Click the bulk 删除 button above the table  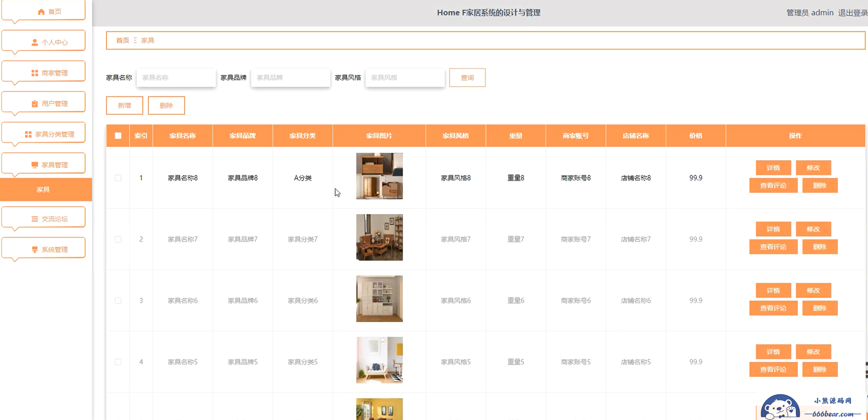tap(166, 105)
